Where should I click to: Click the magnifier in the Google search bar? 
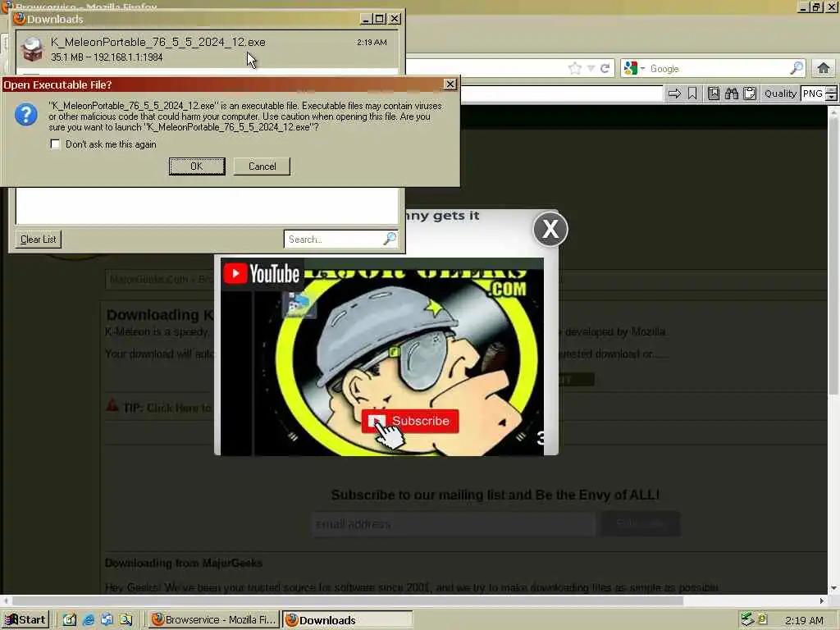797,68
